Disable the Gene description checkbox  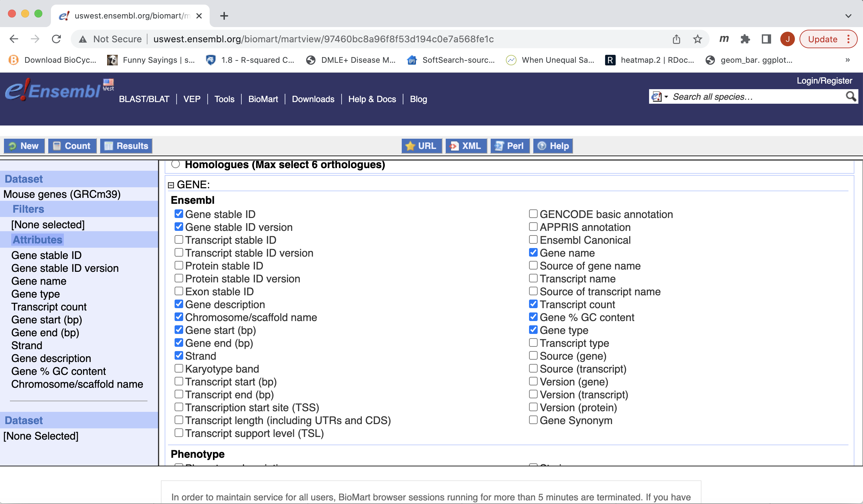tap(179, 304)
